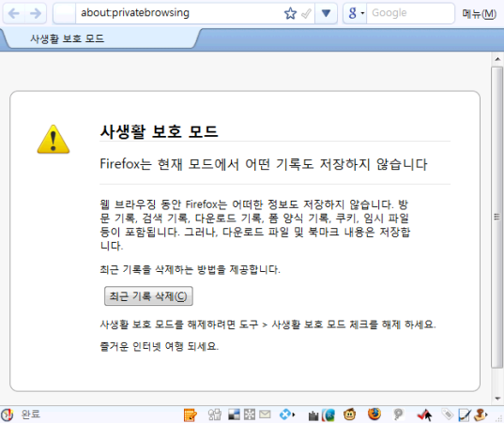Open the Google search engine selector
This screenshot has width=504, height=423.
356,13
